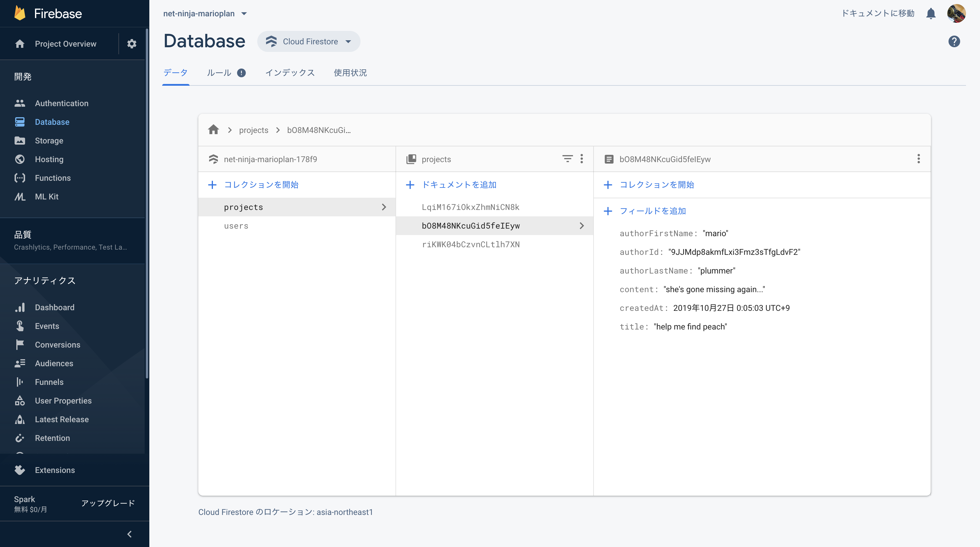Filter the projects collection documents
The width and height of the screenshot is (980, 547).
(x=567, y=159)
